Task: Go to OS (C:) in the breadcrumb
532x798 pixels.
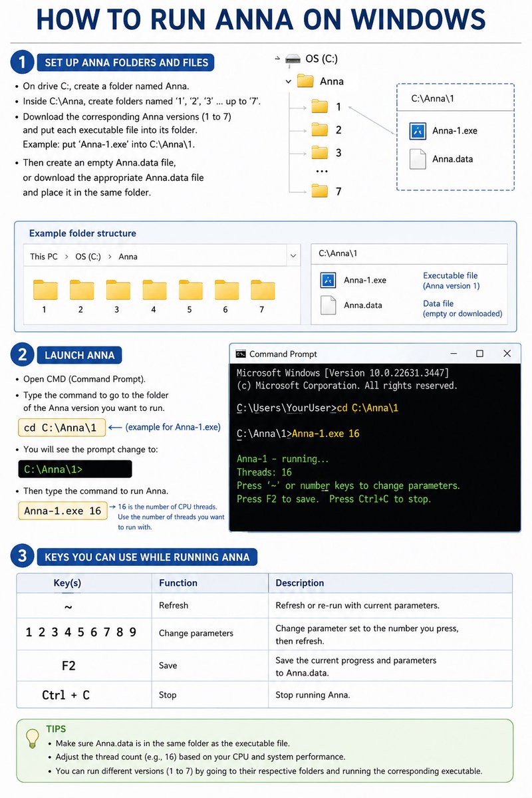Action: point(88,257)
